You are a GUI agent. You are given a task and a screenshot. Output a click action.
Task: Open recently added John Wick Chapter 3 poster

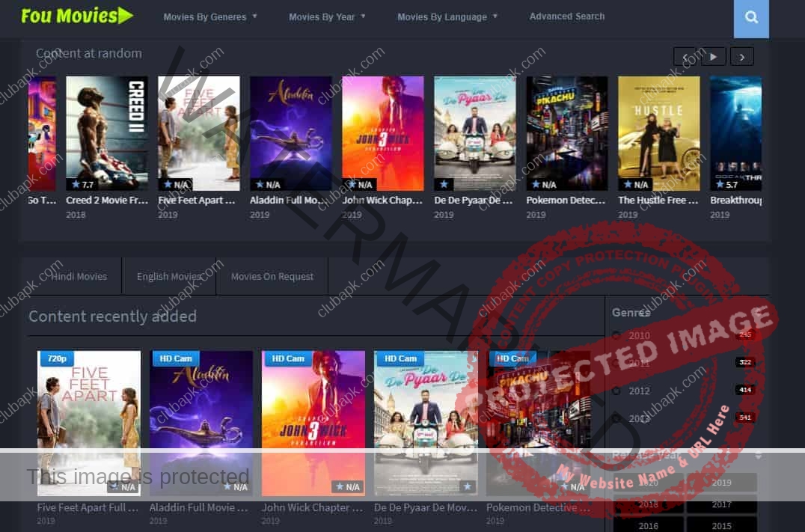[313, 424]
